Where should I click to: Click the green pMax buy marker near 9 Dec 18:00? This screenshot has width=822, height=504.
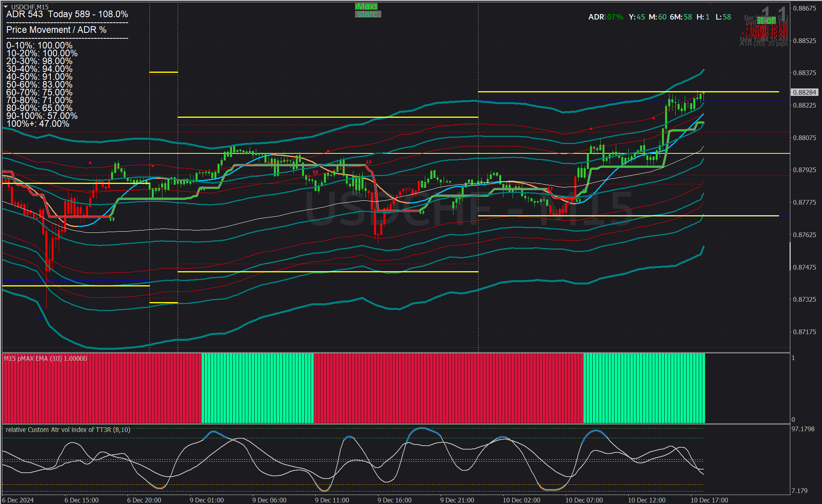coord(422,212)
